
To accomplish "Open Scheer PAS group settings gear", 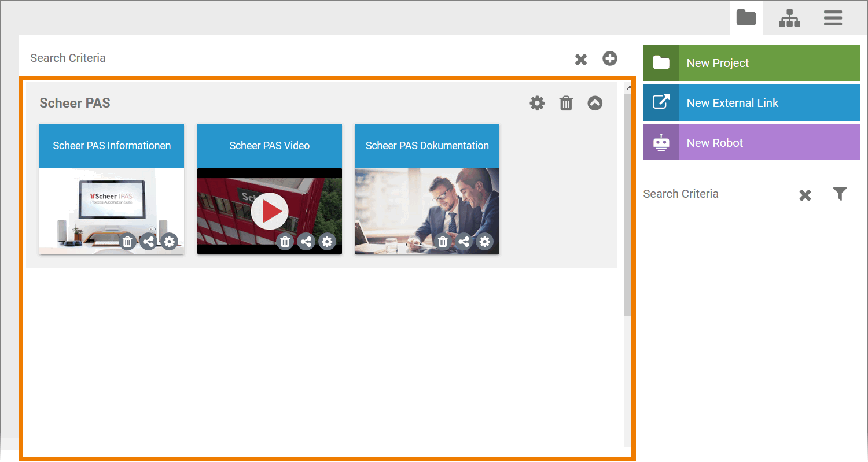I will (537, 104).
